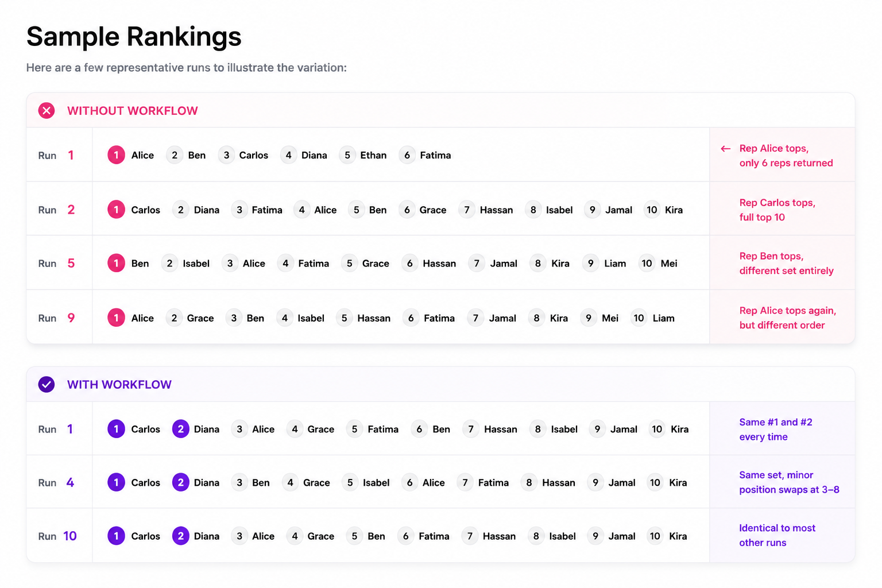Click the rank 6 badge beside Fatima in Without Workflow Run 1

click(x=407, y=155)
